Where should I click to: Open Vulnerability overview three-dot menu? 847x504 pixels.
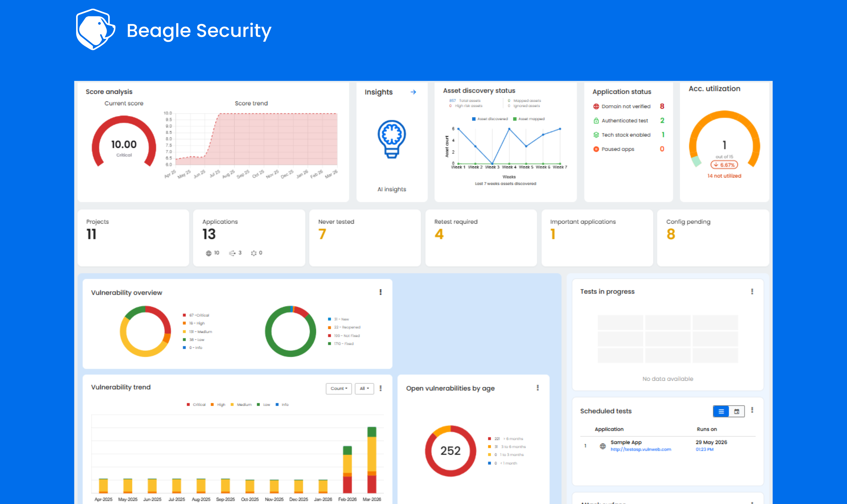[x=381, y=292]
